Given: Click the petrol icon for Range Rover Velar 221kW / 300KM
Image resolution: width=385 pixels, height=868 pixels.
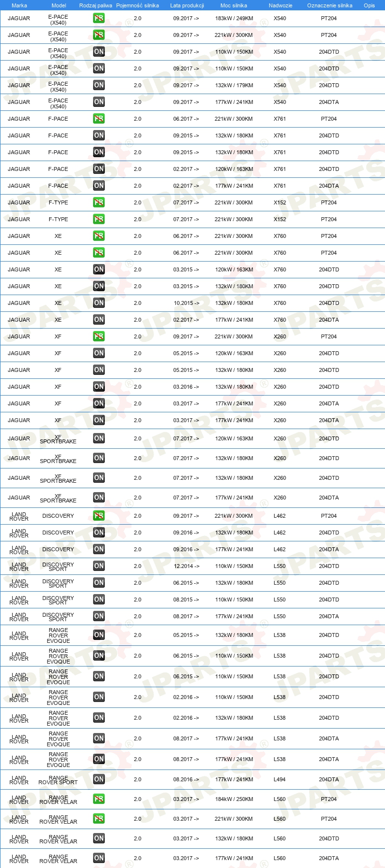Looking at the screenshot, I should [x=99, y=819].
